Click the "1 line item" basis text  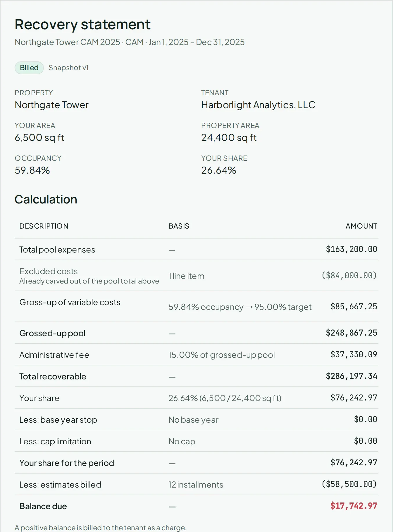point(187,276)
